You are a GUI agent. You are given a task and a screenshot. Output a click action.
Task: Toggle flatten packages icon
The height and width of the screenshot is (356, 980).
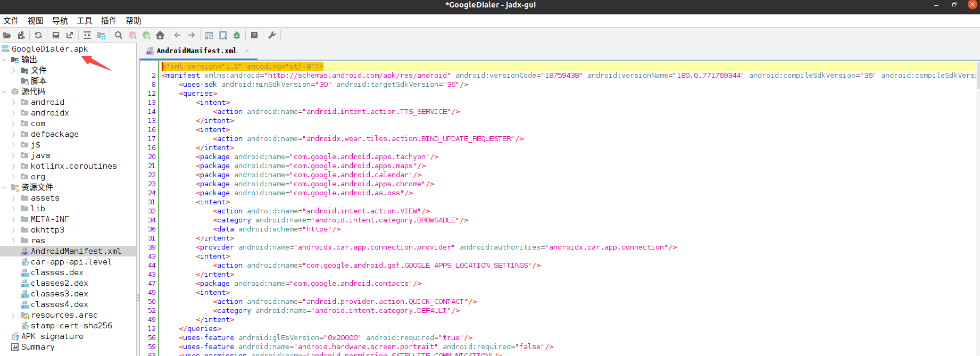(x=101, y=35)
